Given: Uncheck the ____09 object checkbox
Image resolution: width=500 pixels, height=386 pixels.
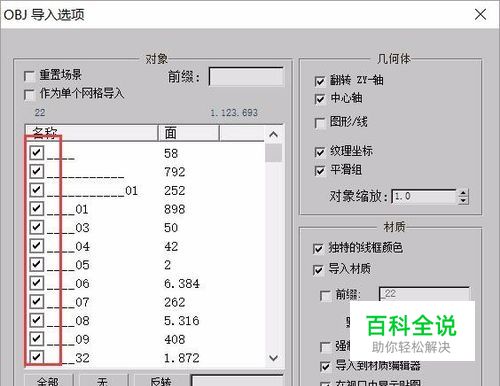Looking at the screenshot, I should [x=37, y=339].
